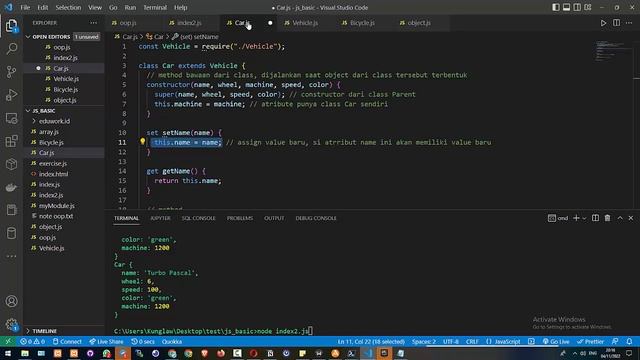The image size is (640, 360).
Task: Start Go Live server from status bar
Action: tap(556, 341)
